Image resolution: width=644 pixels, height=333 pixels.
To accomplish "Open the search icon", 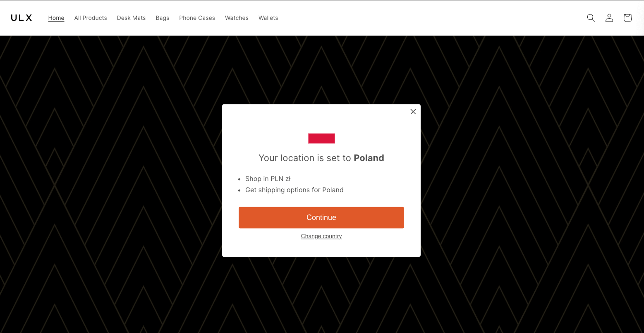I will pos(591,18).
